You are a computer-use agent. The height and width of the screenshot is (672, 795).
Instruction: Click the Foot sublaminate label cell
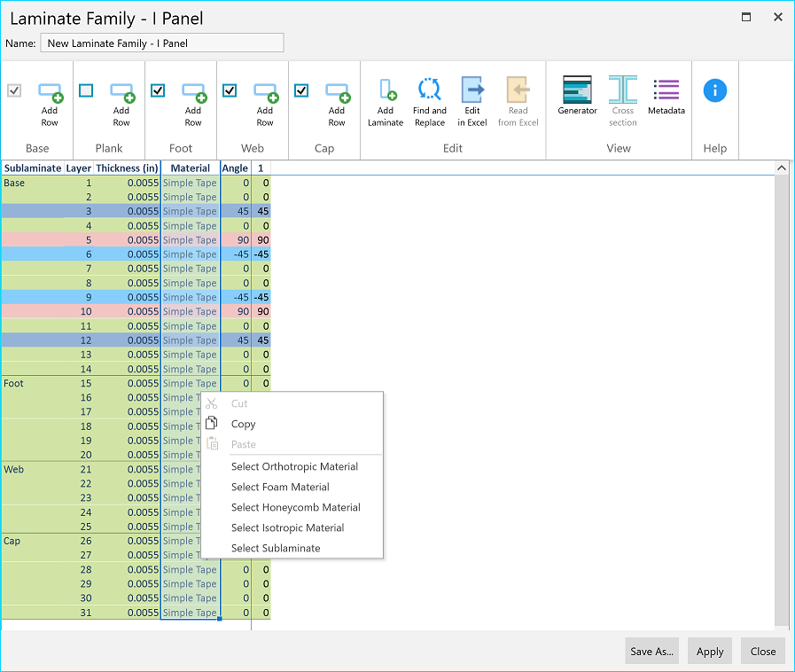(33, 383)
